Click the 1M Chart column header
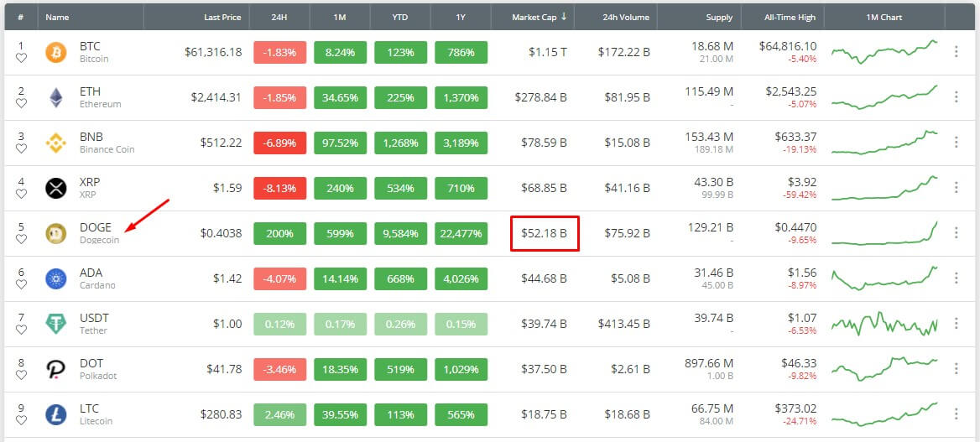The image size is (980, 442). tap(884, 17)
